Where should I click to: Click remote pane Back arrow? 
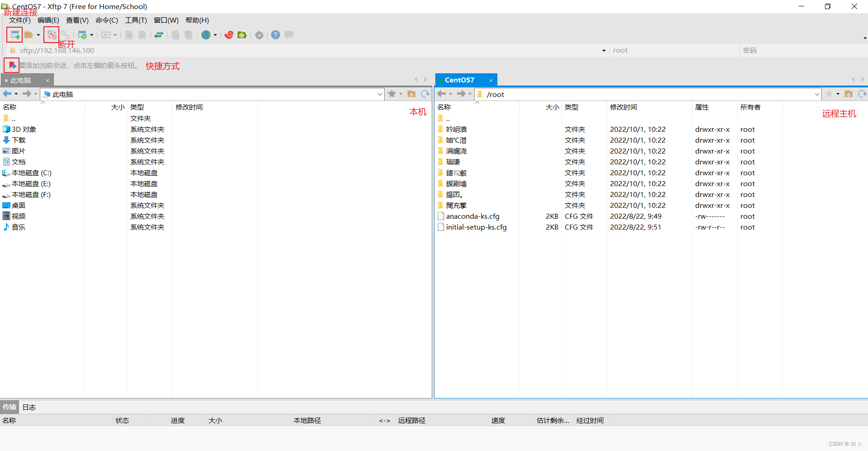coord(442,94)
